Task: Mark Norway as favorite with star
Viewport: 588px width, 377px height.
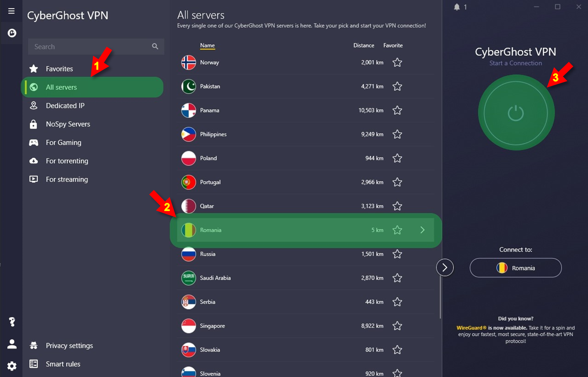Action: 397,62
